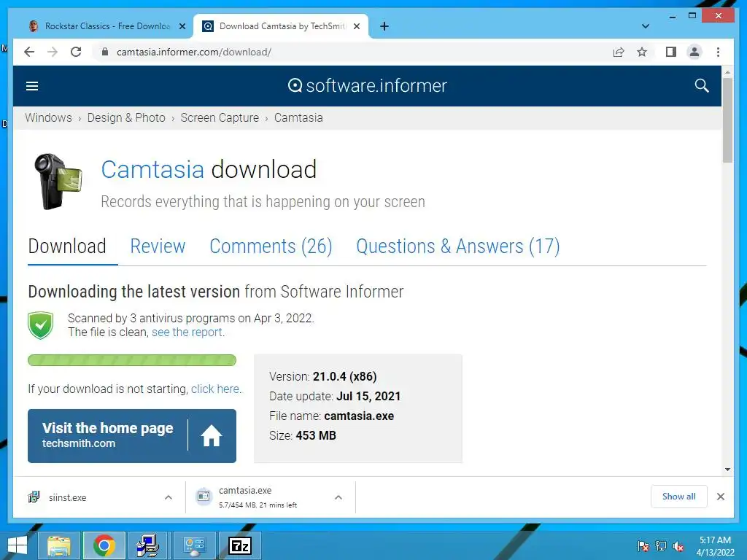Image resolution: width=747 pixels, height=560 pixels.
Task: Close the downloads bar
Action: pyautogui.click(x=720, y=497)
